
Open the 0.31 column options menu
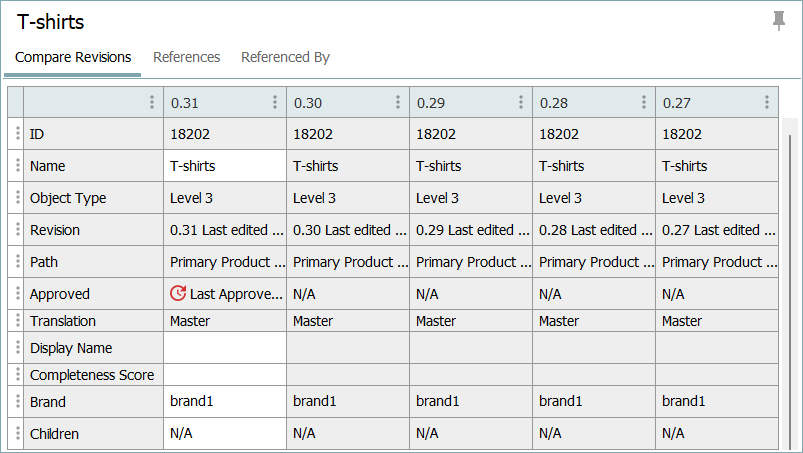tap(275, 102)
